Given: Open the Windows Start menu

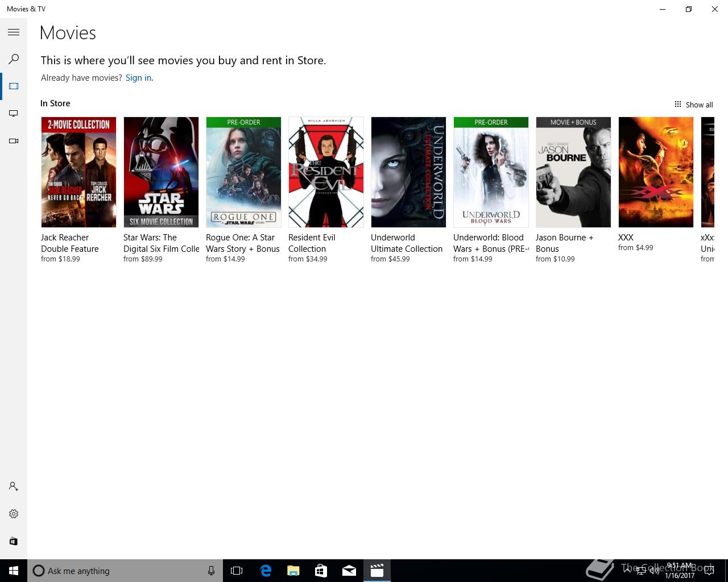Looking at the screenshot, I should tap(14, 571).
